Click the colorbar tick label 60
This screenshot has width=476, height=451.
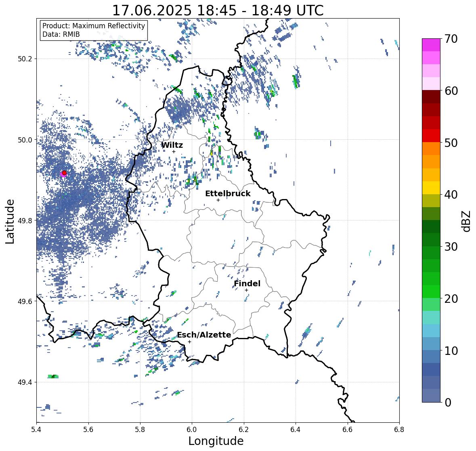click(x=451, y=91)
